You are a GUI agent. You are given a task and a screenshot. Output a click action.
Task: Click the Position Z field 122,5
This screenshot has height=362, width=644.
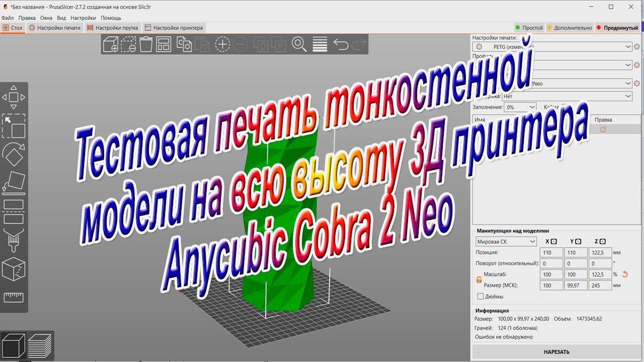(x=600, y=252)
